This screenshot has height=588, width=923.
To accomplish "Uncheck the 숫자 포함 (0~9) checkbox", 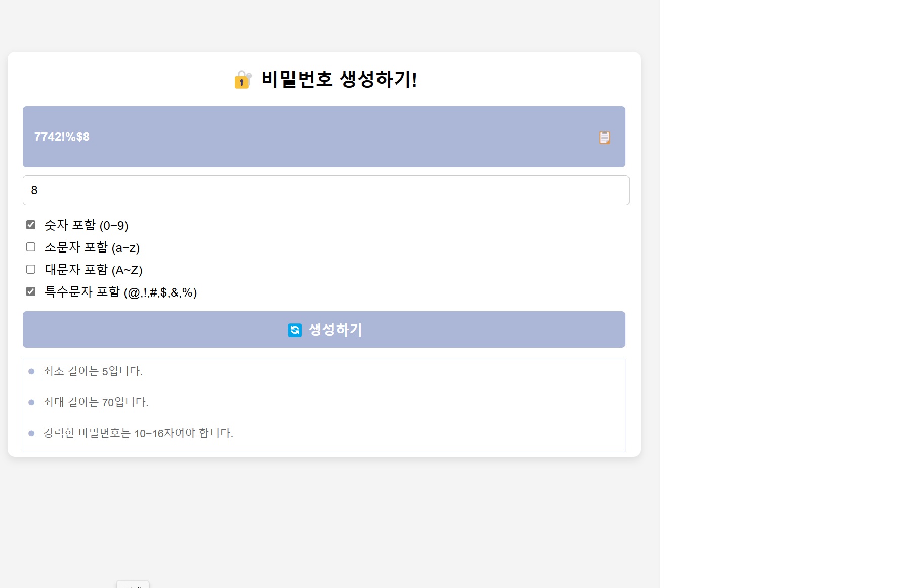I will (31, 225).
